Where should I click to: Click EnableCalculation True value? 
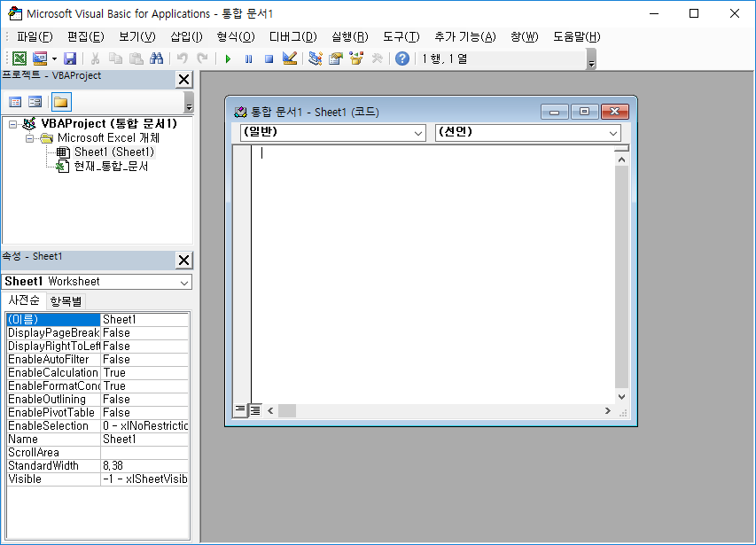pyautogui.click(x=144, y=373)
